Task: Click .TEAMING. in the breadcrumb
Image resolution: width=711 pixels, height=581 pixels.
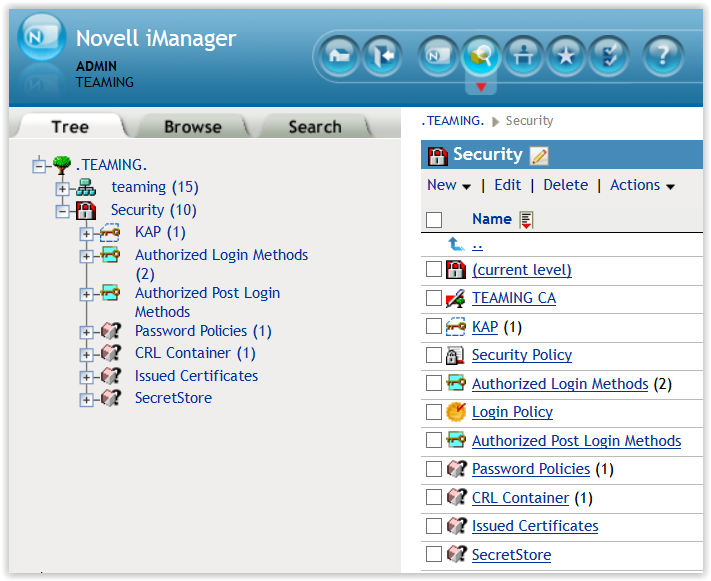Action: [x=453, y=121]
